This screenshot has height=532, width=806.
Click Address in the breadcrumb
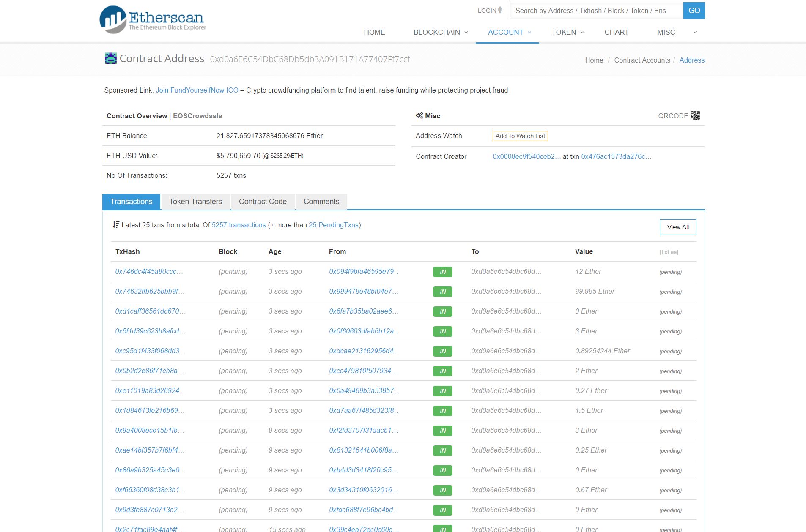click(692, 60)
